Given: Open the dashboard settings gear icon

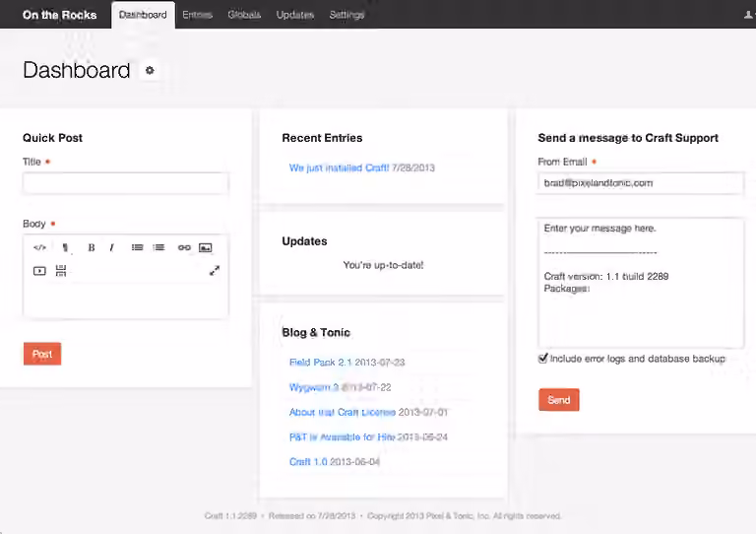Looking at the screenshot, I should [x=150, y=70].
